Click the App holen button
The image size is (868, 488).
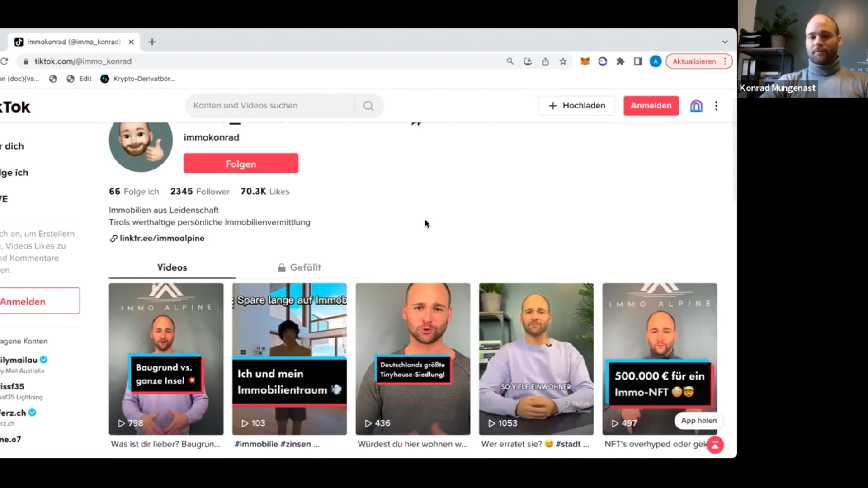[x=698, y=420]
